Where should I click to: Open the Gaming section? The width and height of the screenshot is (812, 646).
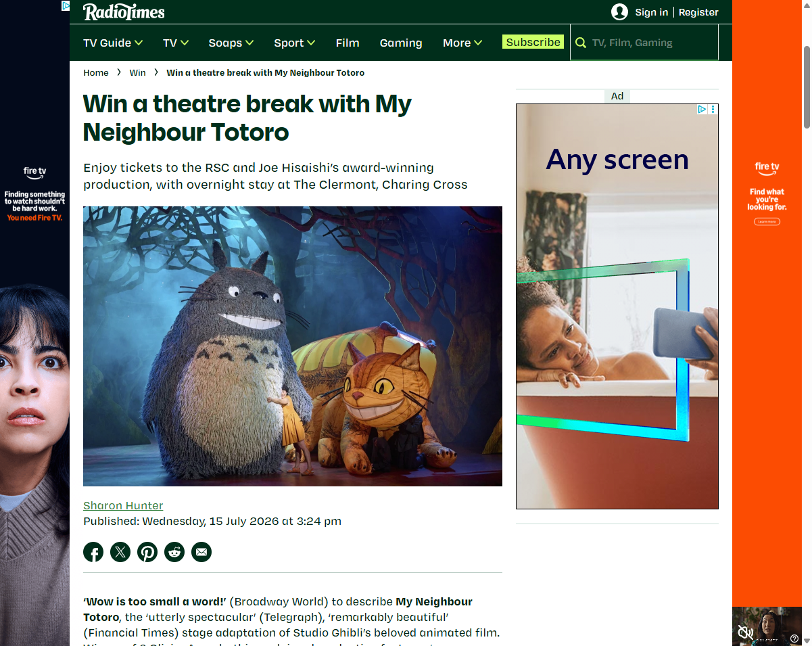click(401, 43)
